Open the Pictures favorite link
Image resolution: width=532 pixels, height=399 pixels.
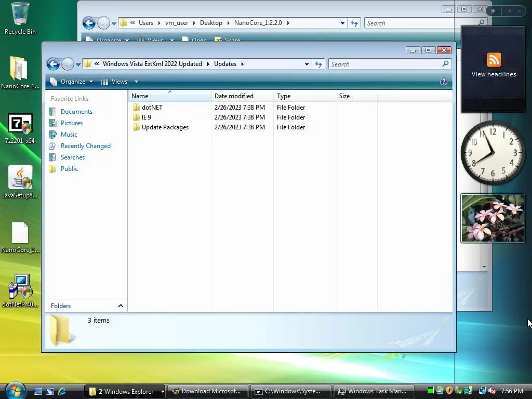(72, 123)
